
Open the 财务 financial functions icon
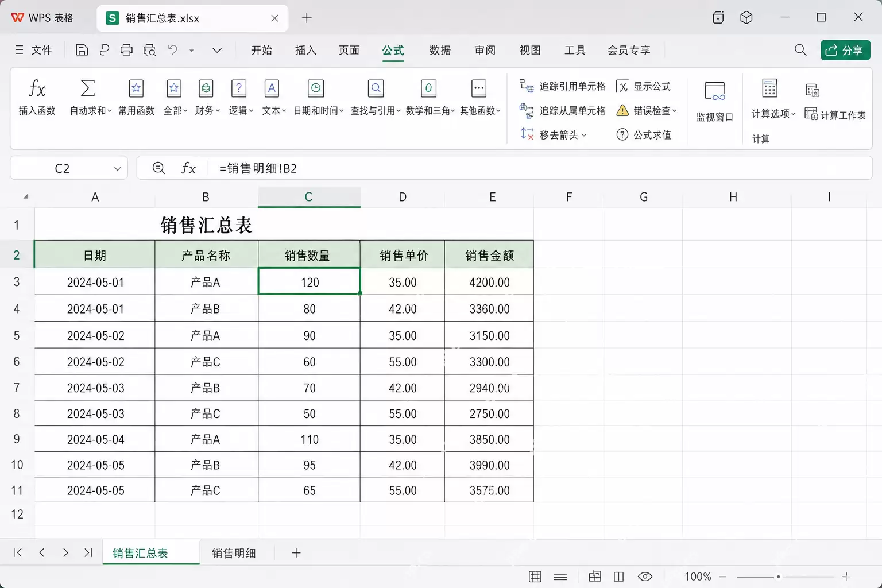[206, 88]
